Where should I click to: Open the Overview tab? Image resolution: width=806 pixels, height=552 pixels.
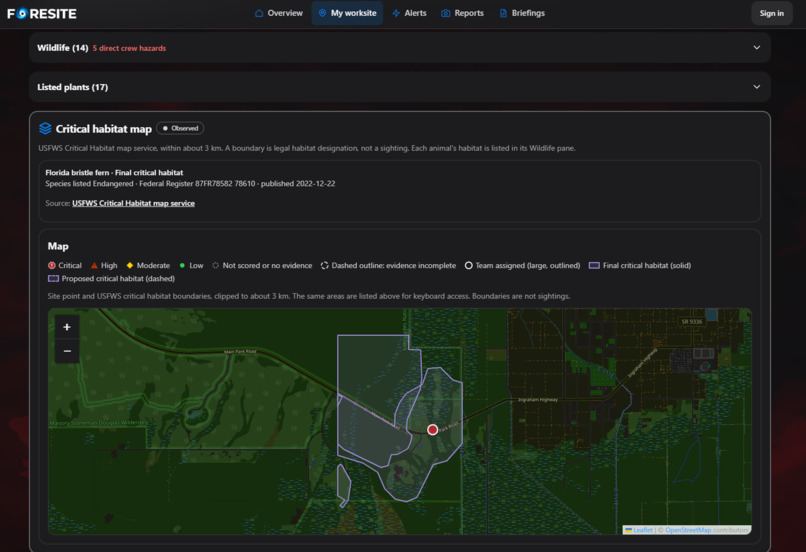point(279,13)
